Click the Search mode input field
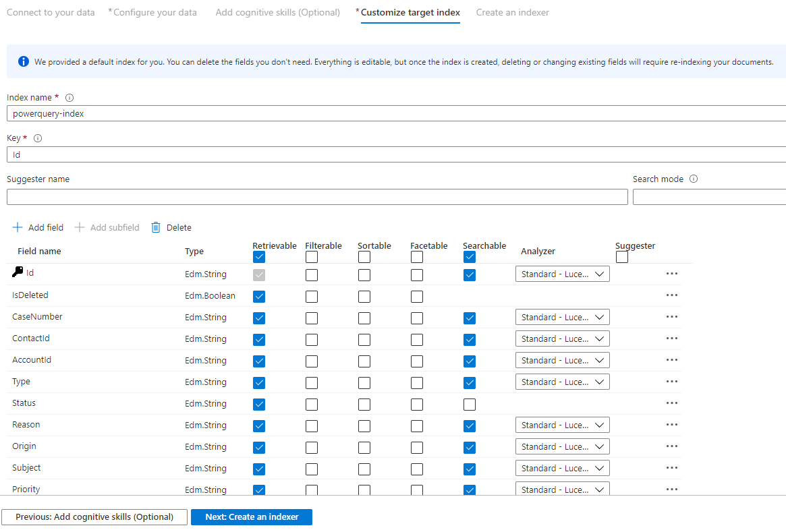786x532 pixels. click(709, 197)
